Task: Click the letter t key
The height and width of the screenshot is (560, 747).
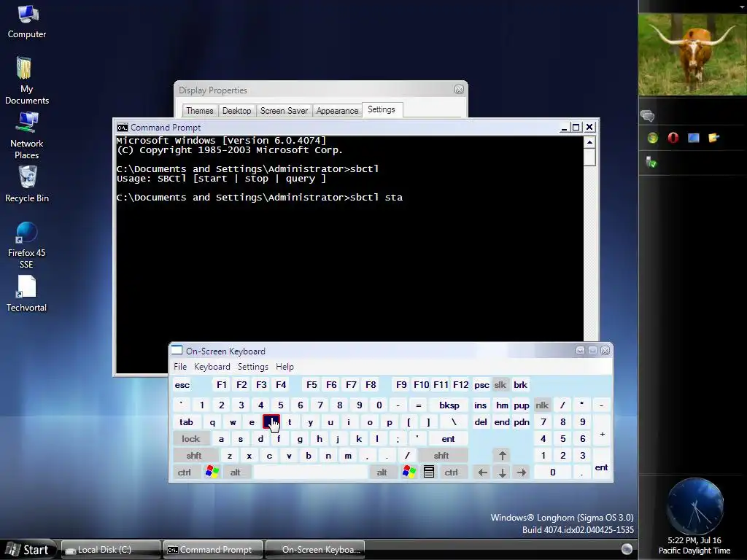Action: [290, 422]
